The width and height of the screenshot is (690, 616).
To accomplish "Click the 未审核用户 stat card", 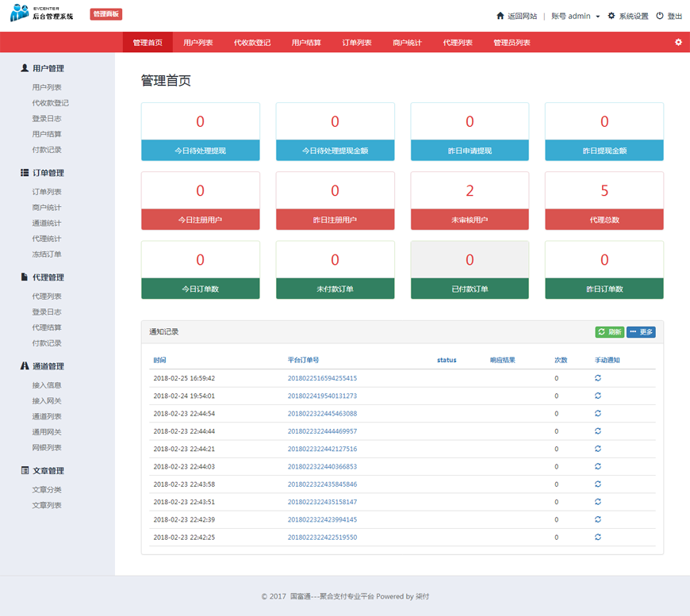I will pos(470,201).
